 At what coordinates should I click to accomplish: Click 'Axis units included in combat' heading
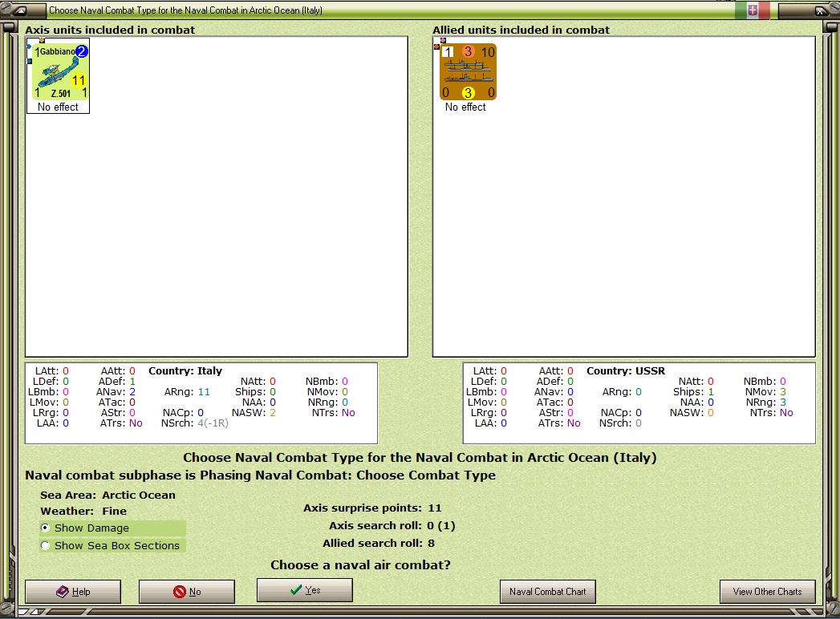point(110,30)
